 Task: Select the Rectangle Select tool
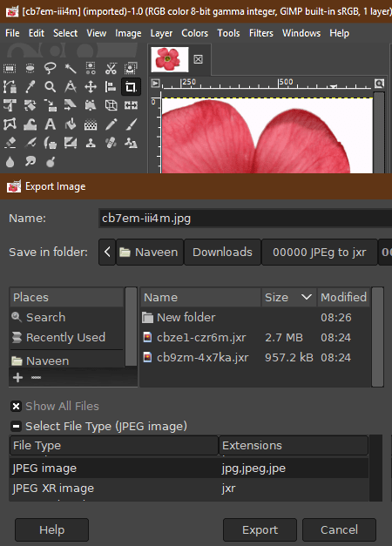click(x=10, y=68)
